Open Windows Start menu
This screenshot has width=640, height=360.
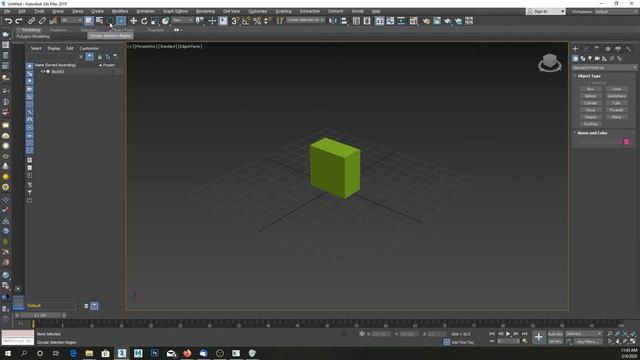pos(7,353)
